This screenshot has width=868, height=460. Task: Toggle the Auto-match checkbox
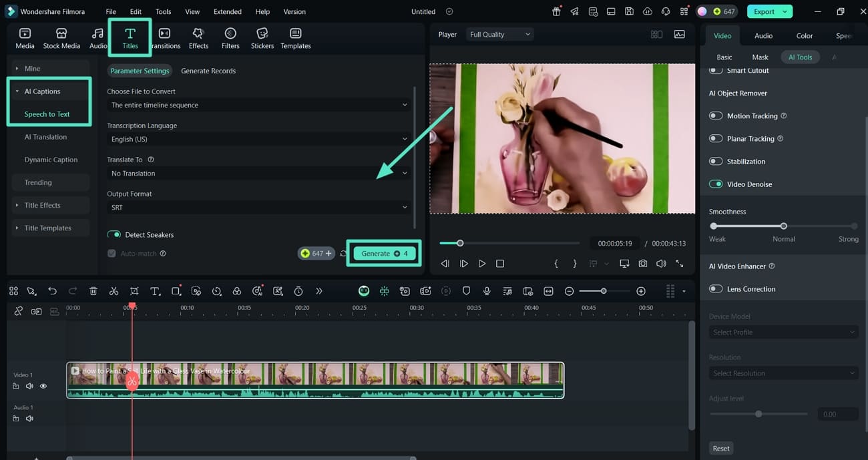112,254
